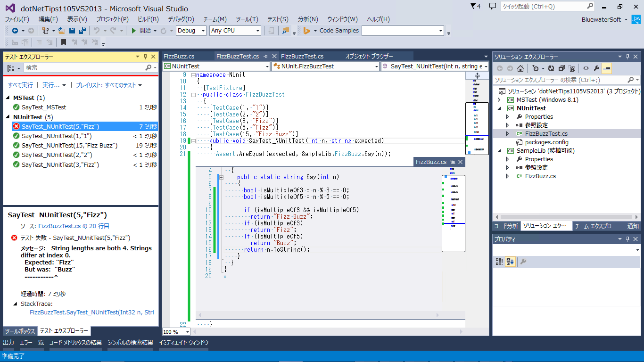Collapse the MSTest (1) group in Test Explorer
644x362 pixels.
(x=8, y=98)
